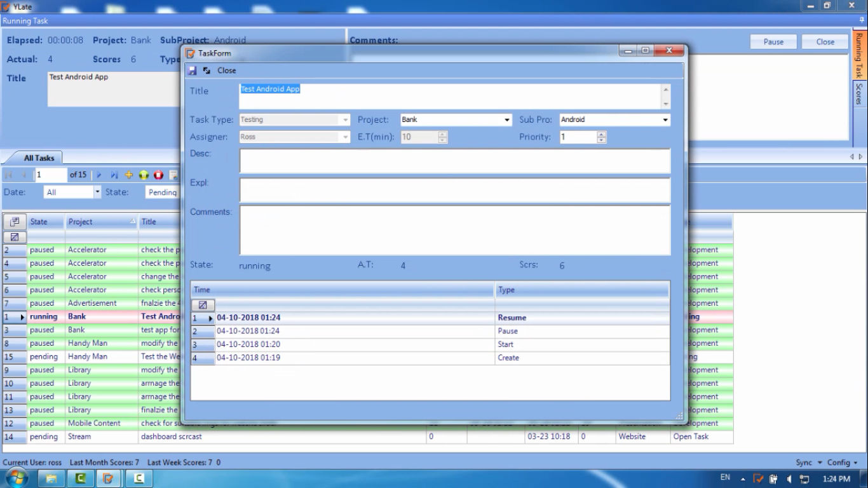This screenshot has width=868, height=488.
Task: Select the Start history row
Action: pos(430,344)
